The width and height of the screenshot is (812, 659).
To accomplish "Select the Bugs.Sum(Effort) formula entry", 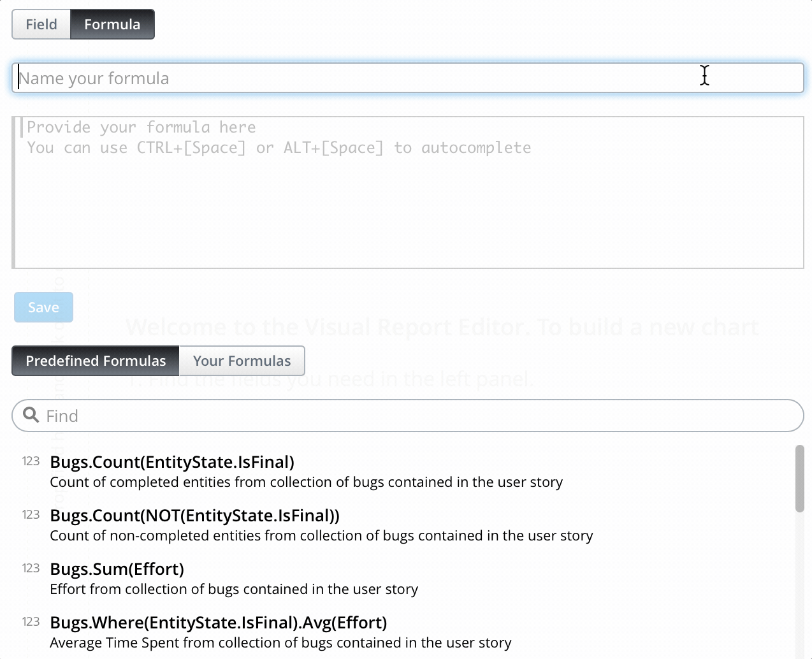I will (x=117, y=568).
